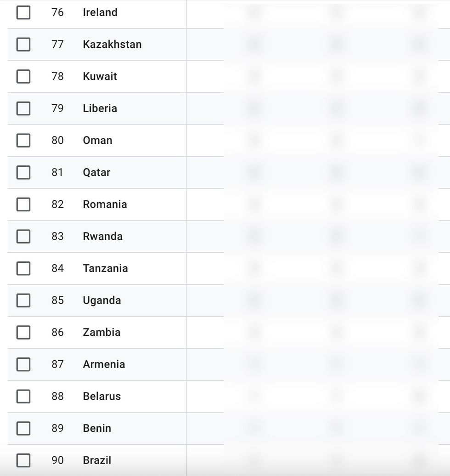Viewport: 450px width, 476px height.
Task: Click the Brazil country label
Action: coord(97,460)
